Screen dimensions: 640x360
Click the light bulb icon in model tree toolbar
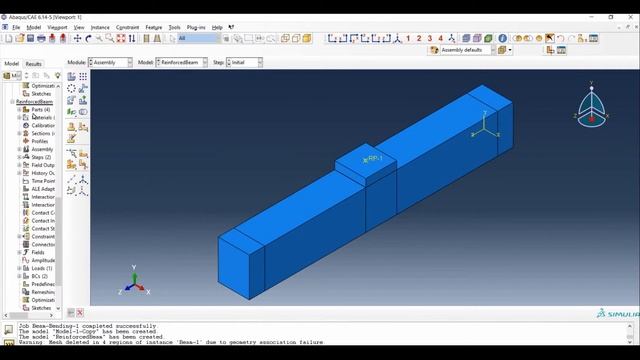(58, 76)
